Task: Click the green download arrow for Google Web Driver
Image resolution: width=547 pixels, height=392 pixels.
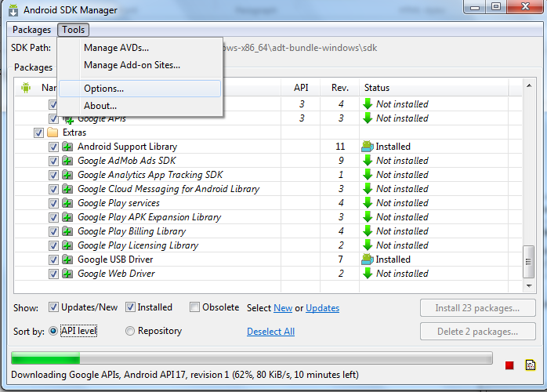Action: pyautogui.click(x=368, y=274)
